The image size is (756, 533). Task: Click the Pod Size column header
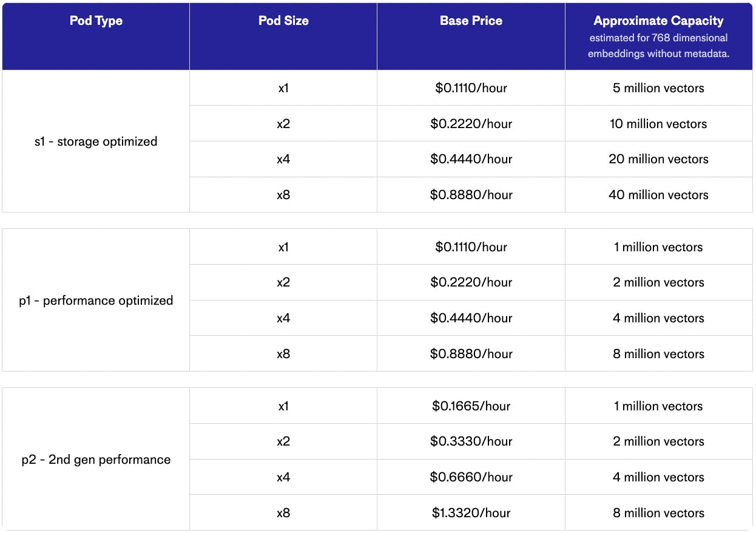click(x=283, y=21)
